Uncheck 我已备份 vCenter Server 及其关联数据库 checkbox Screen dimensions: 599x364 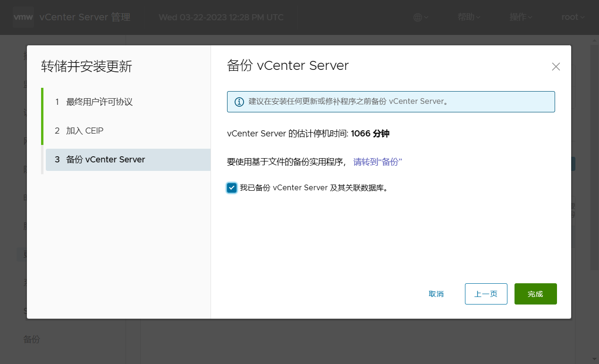pyautogui.click(x=232, y=188)
